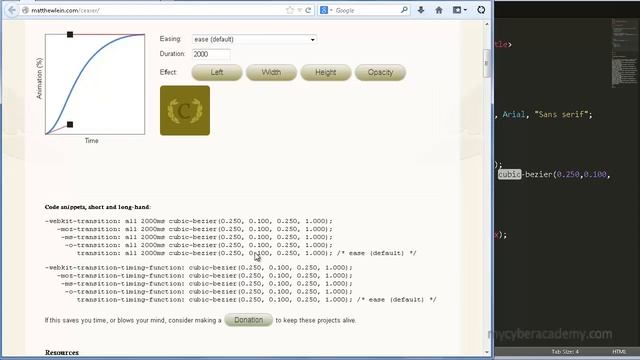640x360 pixels.
Task: Click the "Sans serif" string in editor
Action: tap(561, 114)
